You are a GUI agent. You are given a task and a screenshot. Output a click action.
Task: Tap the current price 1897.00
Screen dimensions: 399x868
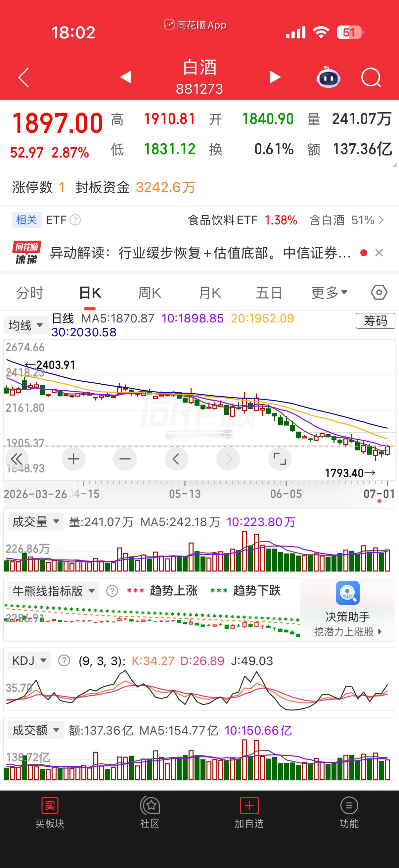click(x=57, y=123)
